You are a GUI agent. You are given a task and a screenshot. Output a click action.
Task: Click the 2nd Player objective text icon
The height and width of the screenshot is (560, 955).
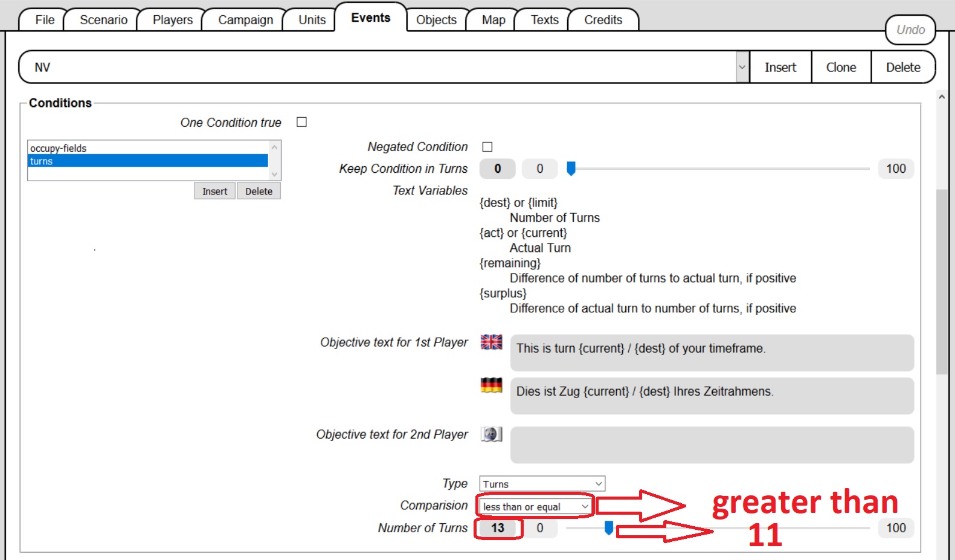click(x=491, y=434)
